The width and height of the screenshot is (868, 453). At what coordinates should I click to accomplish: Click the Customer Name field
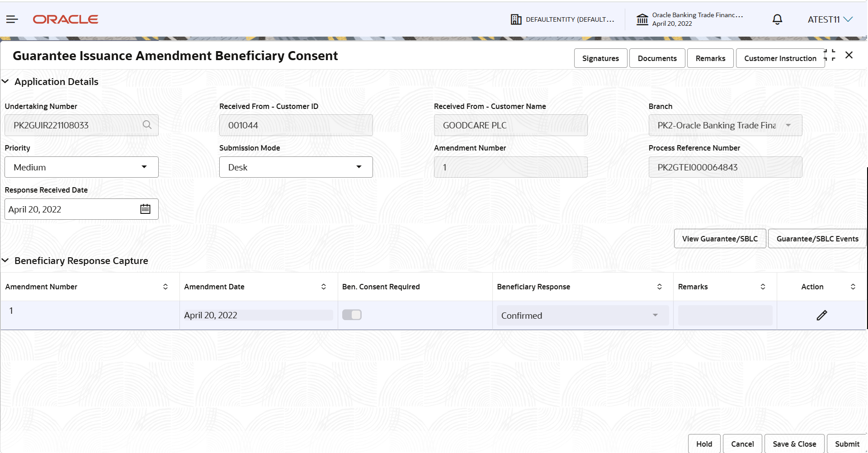coord(511,125)
